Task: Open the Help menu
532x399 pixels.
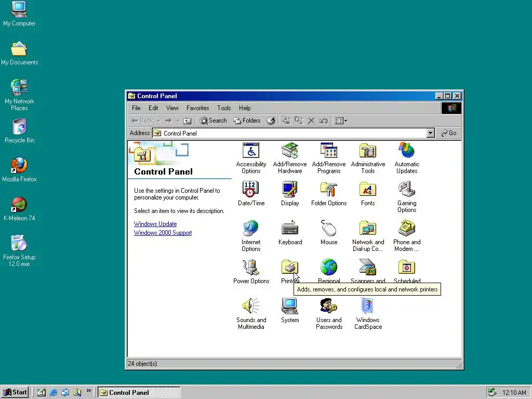Action: click(x=245, y=108)
